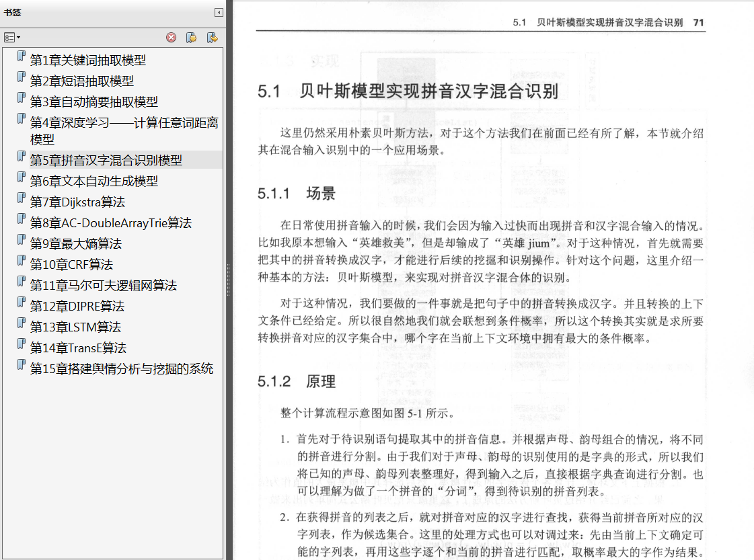Open bookmark 第4章深度学习——计算任意词距离模型

(124, 130)
